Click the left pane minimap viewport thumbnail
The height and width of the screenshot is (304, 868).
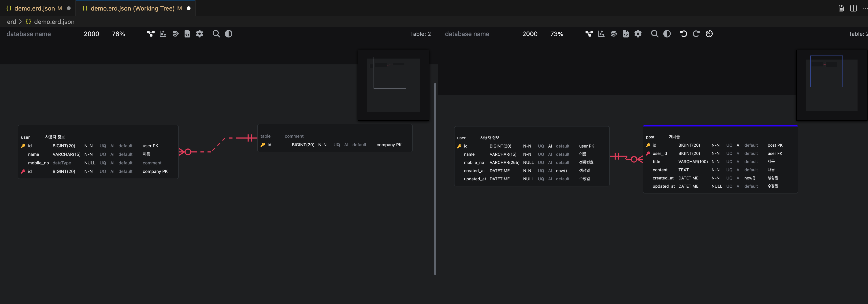click(389, 72)
